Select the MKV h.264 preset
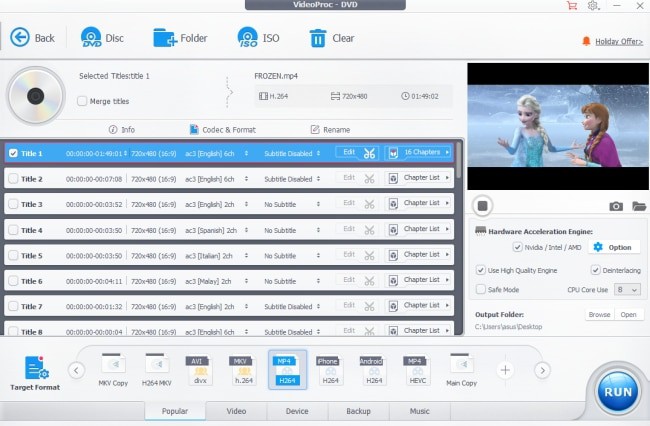Image resolution: width=650 pixels, height=426 pixels. click(243, 370)
